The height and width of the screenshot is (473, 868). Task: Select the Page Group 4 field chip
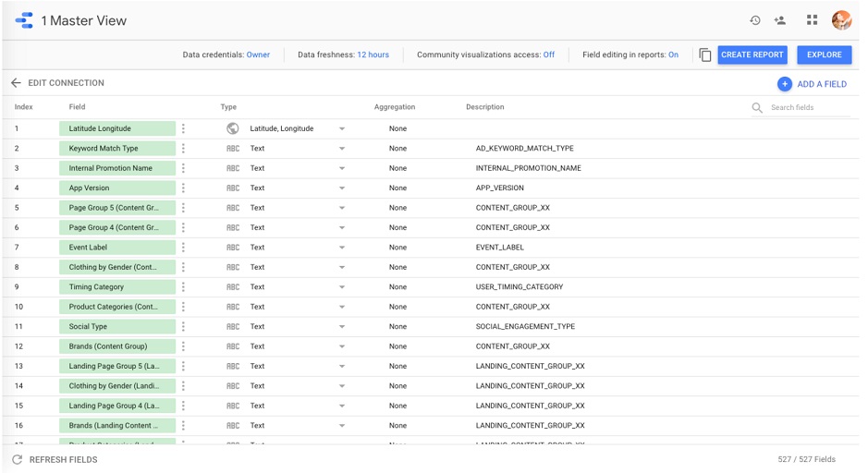pos(117,227)
